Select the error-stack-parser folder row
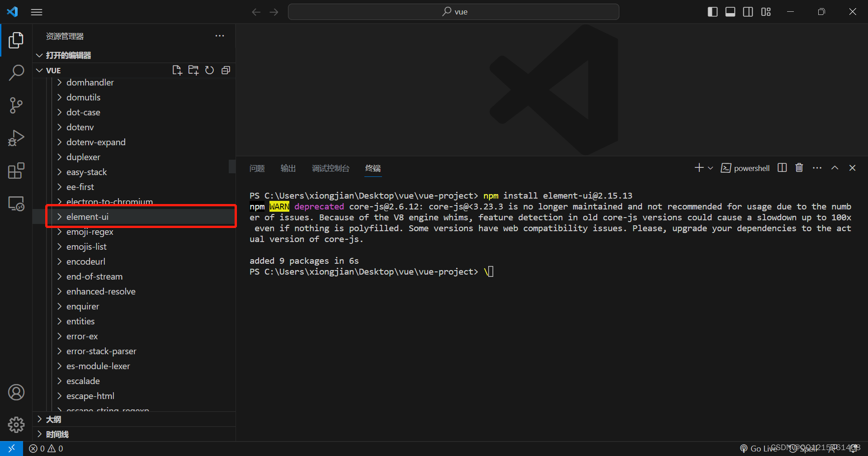The width and height of the screenshot is (868, 456). click(134, 351)
